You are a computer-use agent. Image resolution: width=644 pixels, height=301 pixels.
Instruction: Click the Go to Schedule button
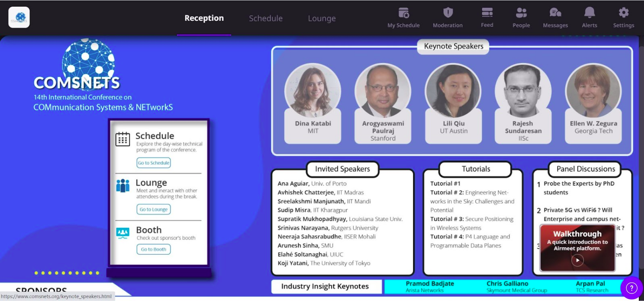coord(154,163)
